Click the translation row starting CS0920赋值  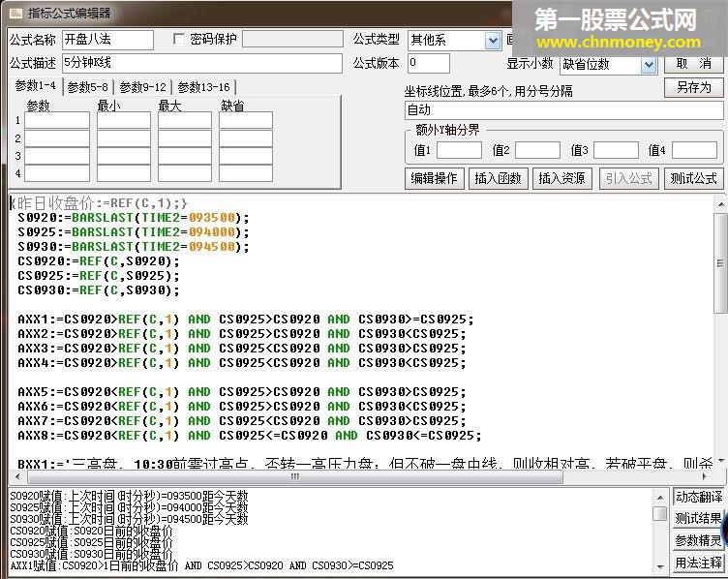click(91, 531)
